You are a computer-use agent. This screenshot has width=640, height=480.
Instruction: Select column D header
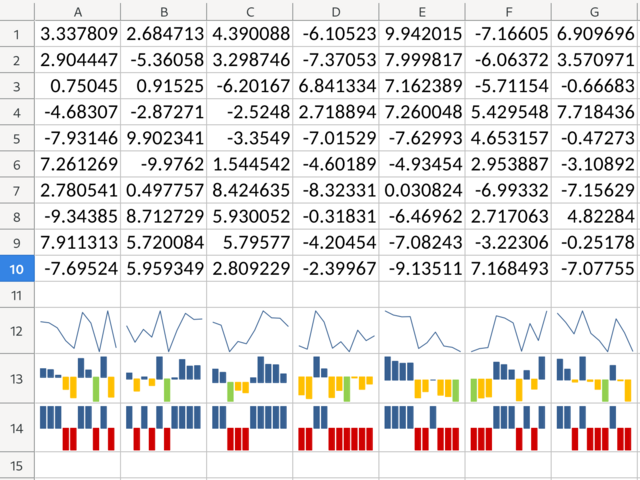click(336, 12)
